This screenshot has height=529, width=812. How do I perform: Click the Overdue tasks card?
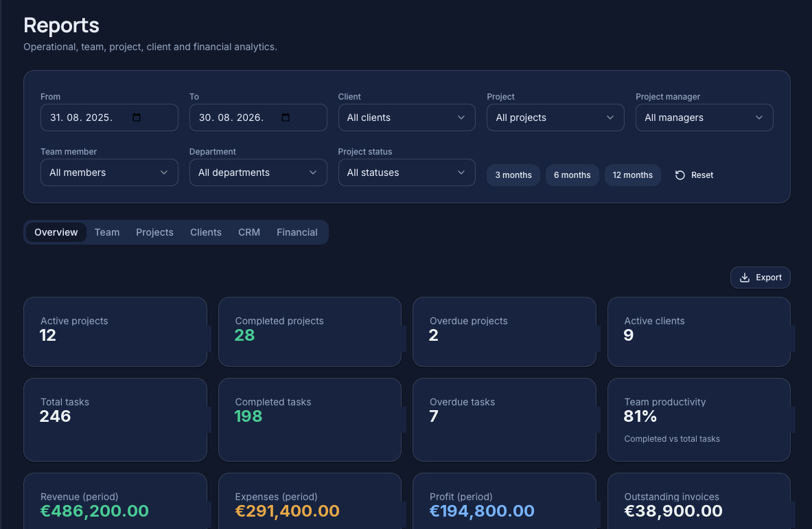point(504,420)
